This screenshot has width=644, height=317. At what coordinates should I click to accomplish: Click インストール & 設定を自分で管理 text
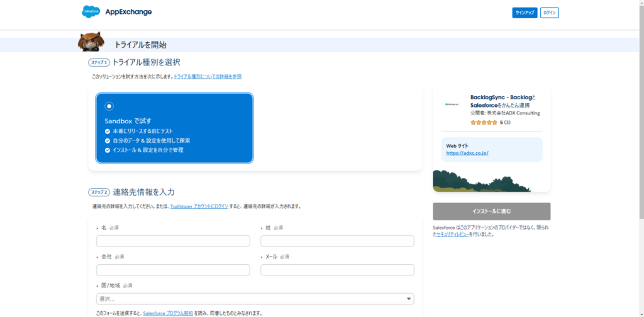[148, 150]
